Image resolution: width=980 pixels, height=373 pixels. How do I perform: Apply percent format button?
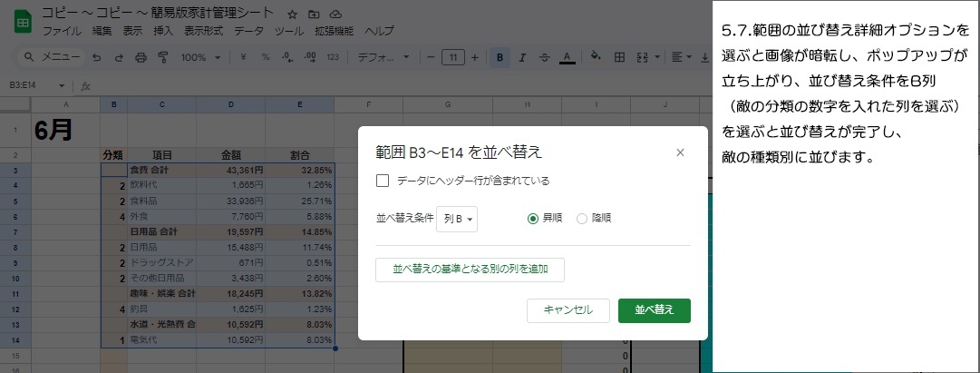[x=266, y=57]
